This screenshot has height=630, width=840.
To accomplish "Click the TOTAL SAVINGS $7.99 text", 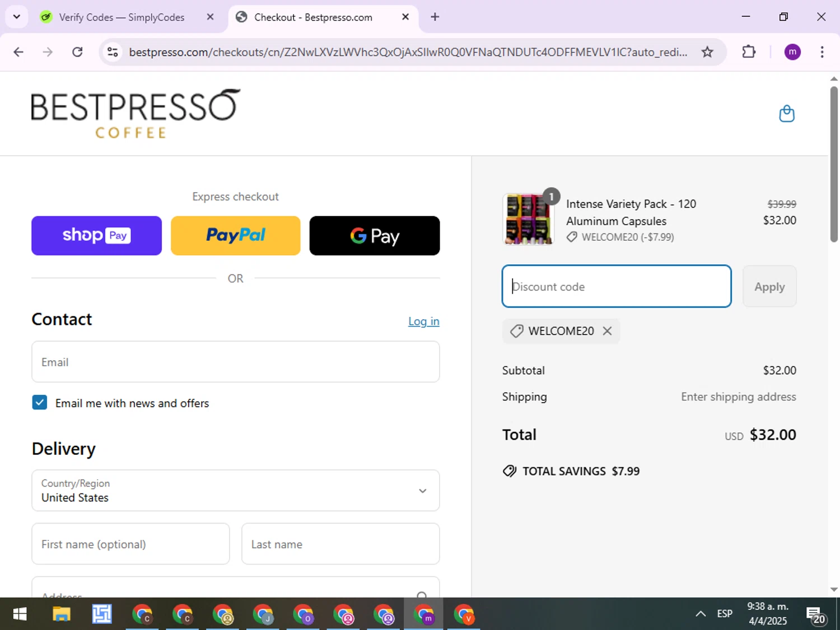I will click(x=581, y=472).
